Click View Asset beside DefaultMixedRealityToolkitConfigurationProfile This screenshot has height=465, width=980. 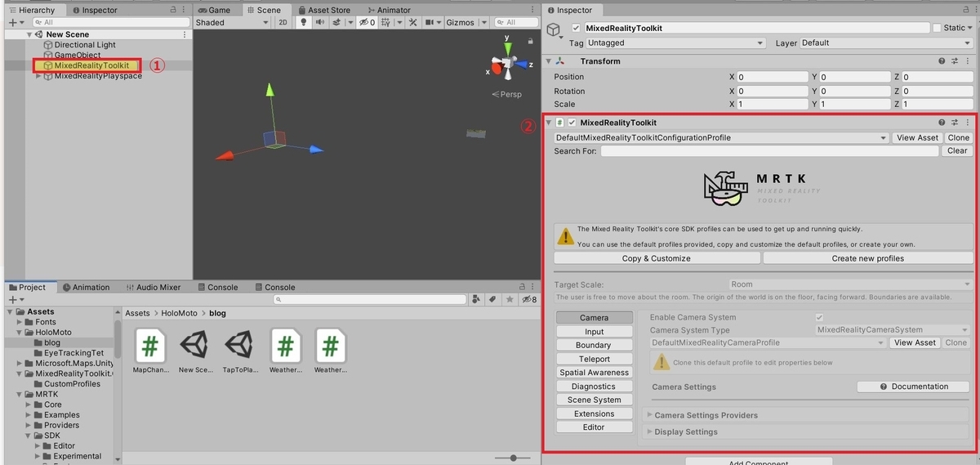(917, 138)
